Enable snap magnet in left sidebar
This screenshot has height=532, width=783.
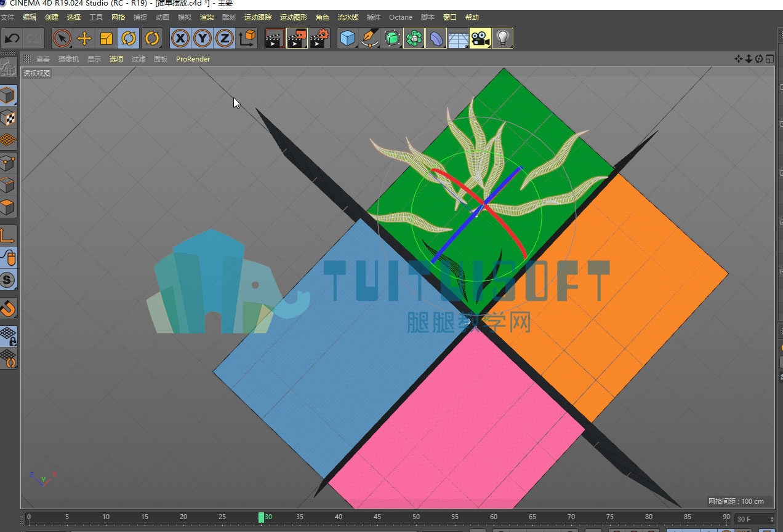point(8,308)
